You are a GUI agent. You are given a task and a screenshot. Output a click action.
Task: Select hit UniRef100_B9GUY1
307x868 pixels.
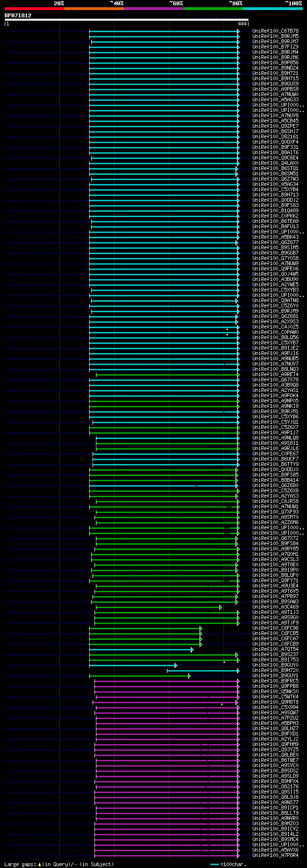[275, 676]
